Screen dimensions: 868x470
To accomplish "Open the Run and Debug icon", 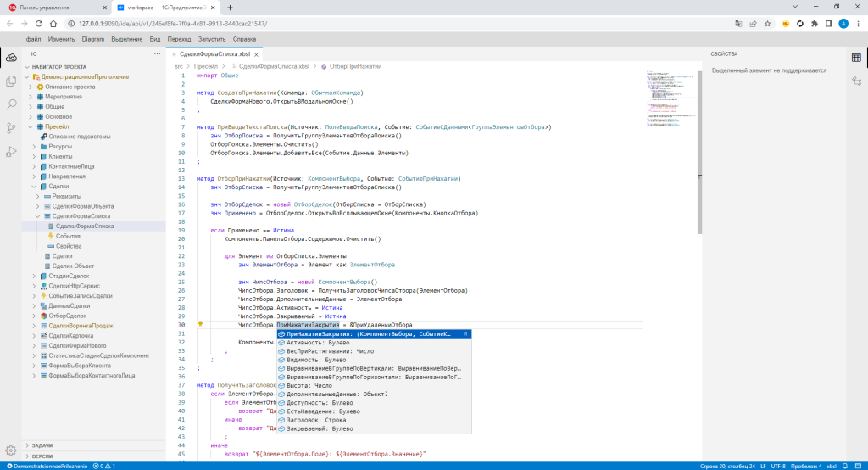I will coord(12,152).
